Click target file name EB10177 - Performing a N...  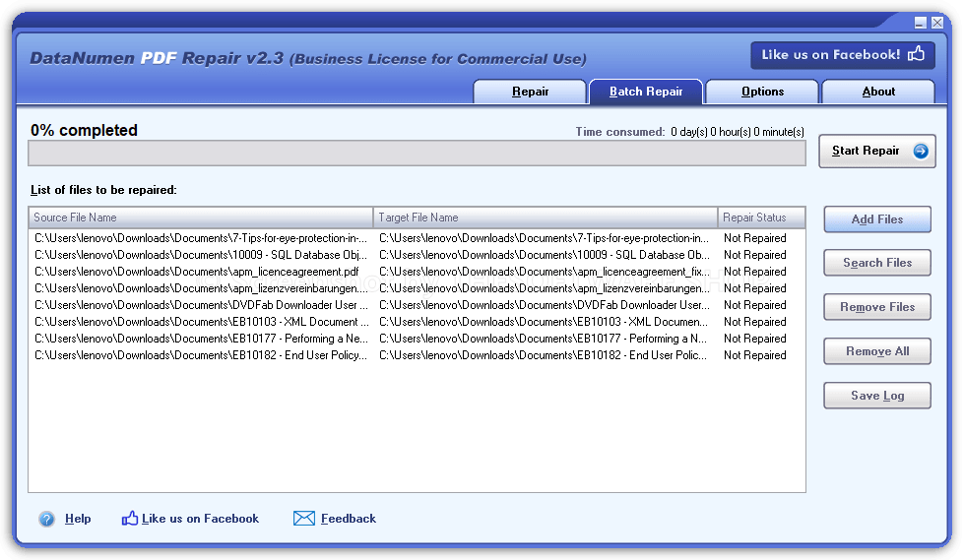tap(543, 339)
